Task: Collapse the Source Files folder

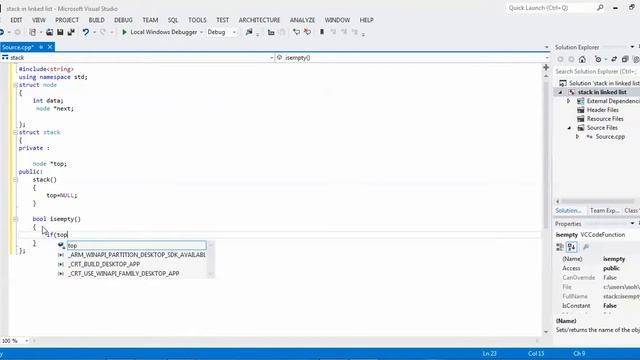Action: click(569, 128)
